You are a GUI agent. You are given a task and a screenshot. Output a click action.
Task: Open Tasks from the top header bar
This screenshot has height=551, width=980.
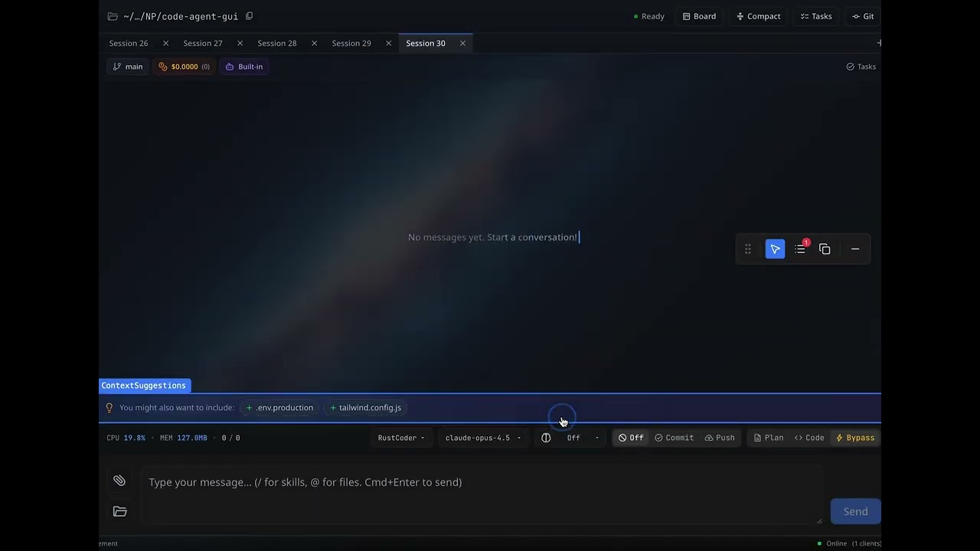816,16
